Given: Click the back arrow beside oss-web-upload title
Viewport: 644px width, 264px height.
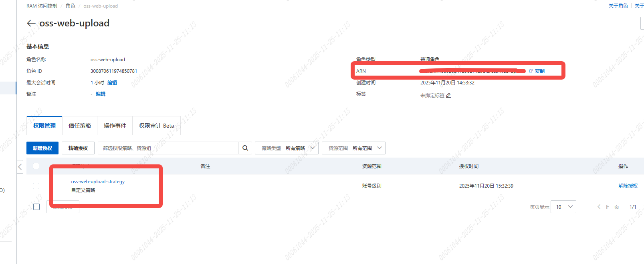Looking at the screenshot, I should 31,23.
